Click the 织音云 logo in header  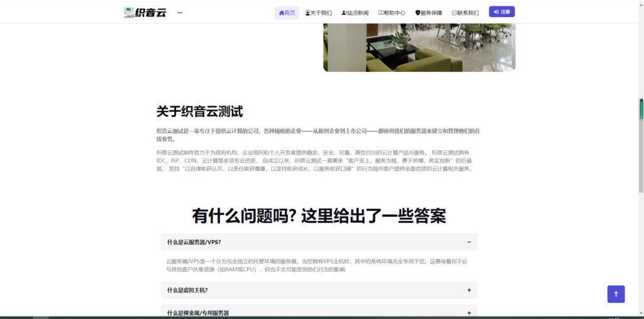pyautogui.click(x=145, y=13)
